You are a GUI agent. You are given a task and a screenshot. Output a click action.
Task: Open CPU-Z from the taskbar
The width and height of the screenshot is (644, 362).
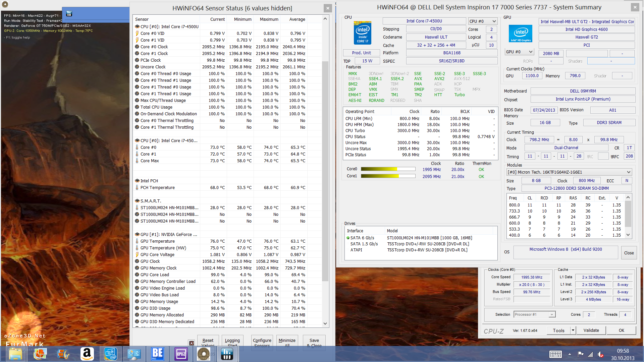tap(181, 354)
